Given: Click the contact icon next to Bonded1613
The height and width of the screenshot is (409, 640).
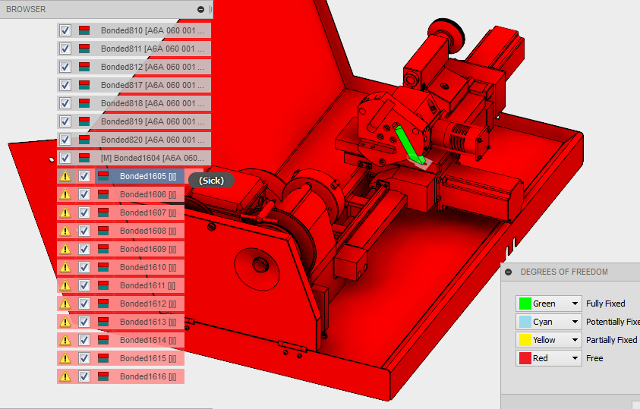Looking at the screenshot, I should (103, 322).
